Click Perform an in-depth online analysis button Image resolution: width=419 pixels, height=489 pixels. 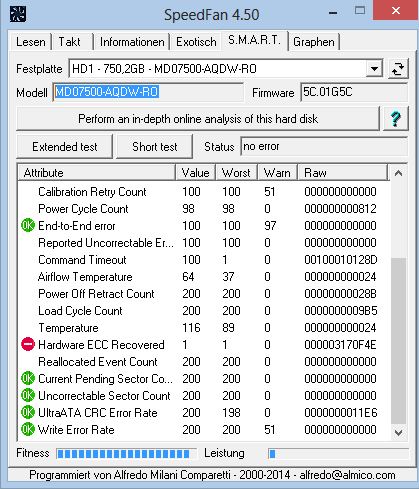click(198, 119)
